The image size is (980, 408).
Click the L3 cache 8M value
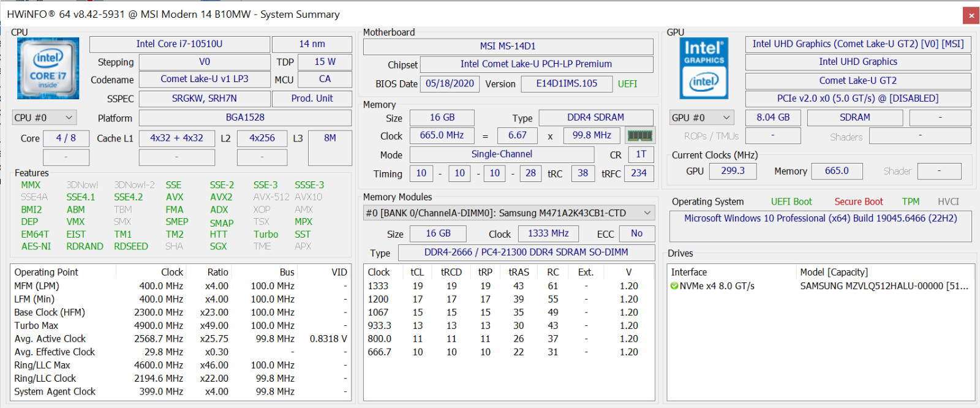click(330, 147)
